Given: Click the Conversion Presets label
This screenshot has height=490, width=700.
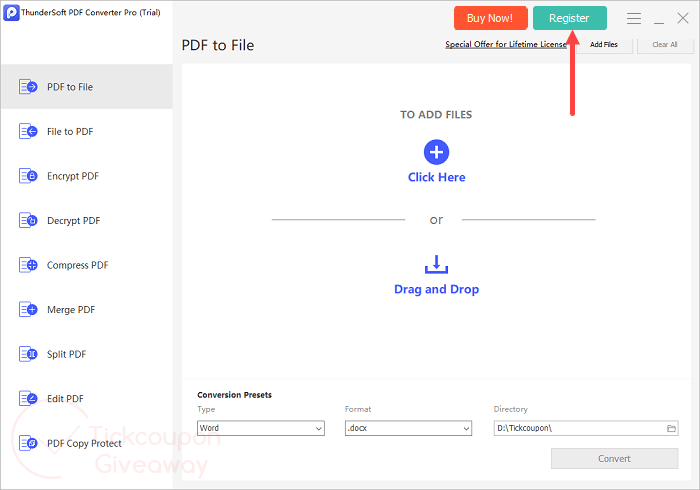Looking at the screenshot, I should click(x=234, y=395).
